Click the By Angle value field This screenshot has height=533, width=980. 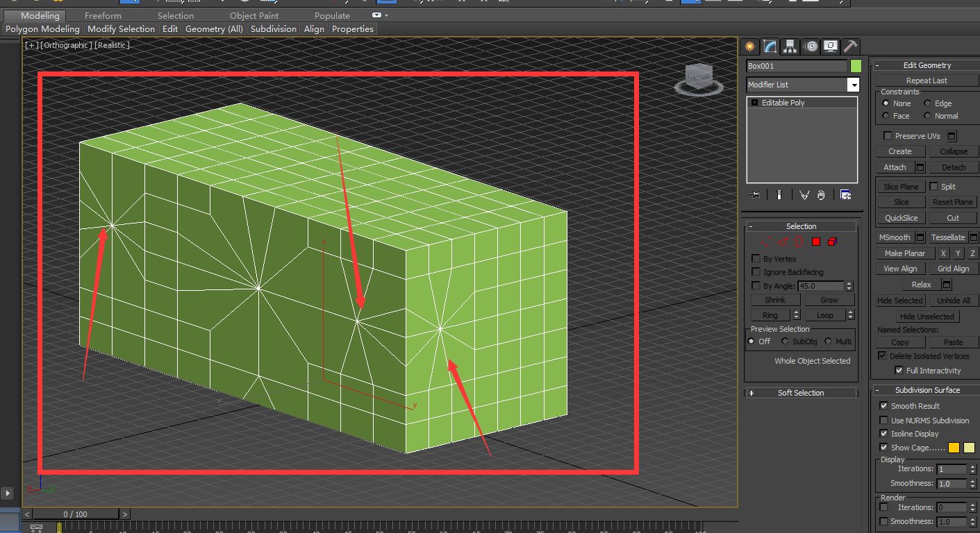pos(821,286)
